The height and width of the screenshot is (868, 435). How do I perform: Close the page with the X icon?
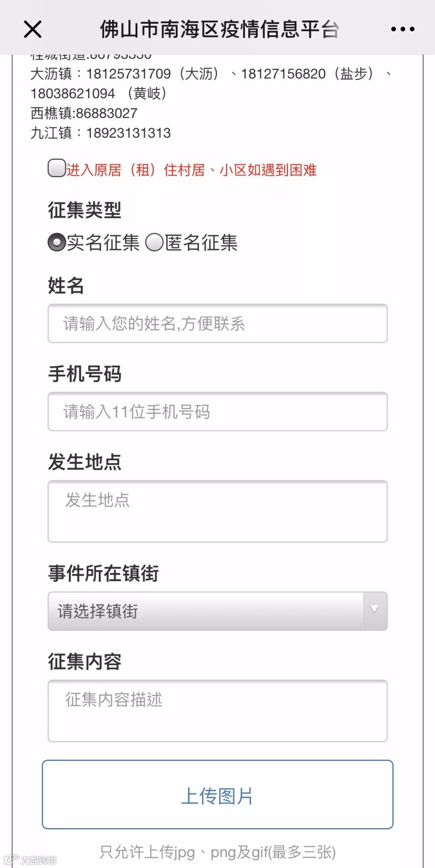point(33,29)
